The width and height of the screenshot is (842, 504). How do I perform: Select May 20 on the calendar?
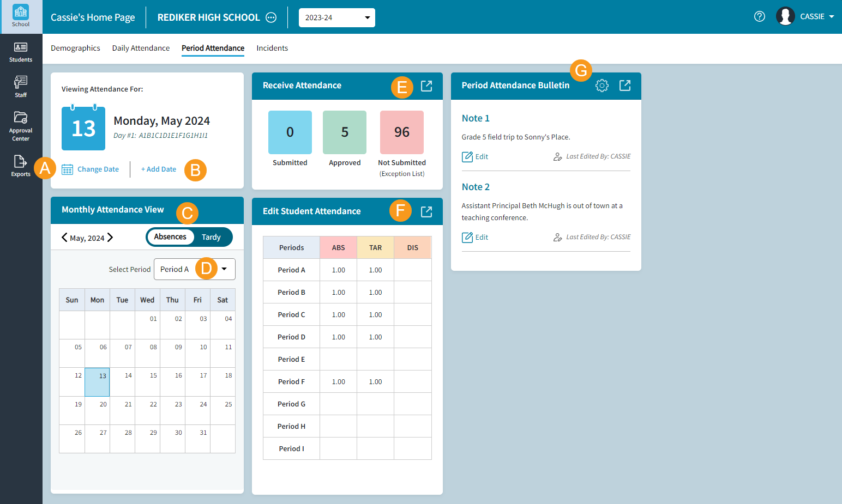pyautogui.click(x=97, y=411)
